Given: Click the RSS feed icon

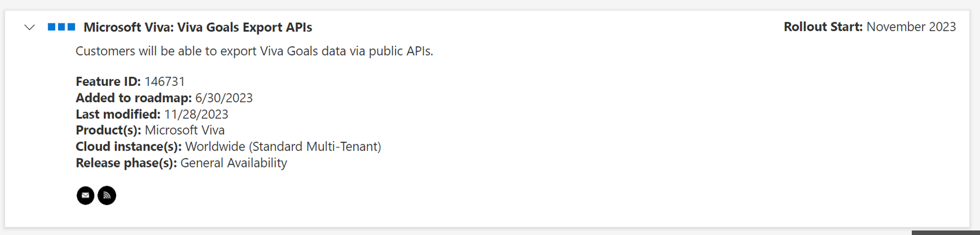Looking at the screenshot, I should click(107, 195).
